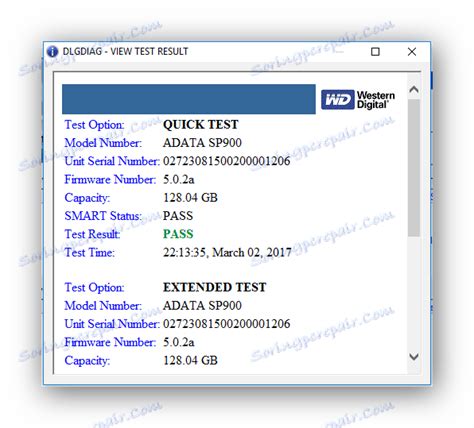474x428 pixels.
Task: Click the Test Result label
Action: click(x=92, y=234)
